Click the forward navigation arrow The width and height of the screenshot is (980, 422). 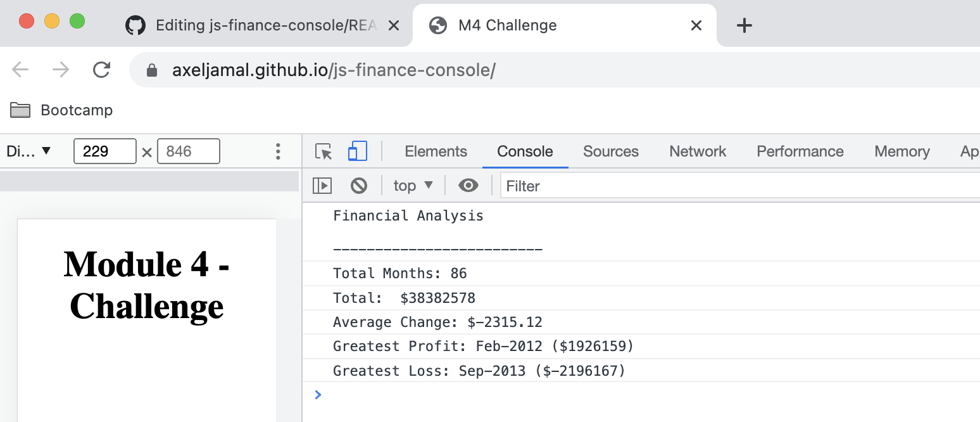(61, 70)
